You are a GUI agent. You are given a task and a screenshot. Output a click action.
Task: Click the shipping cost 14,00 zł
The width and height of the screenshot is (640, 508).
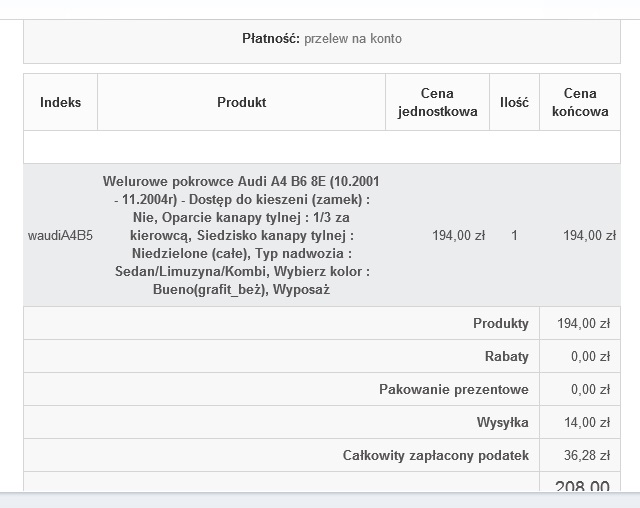(587, 423)
